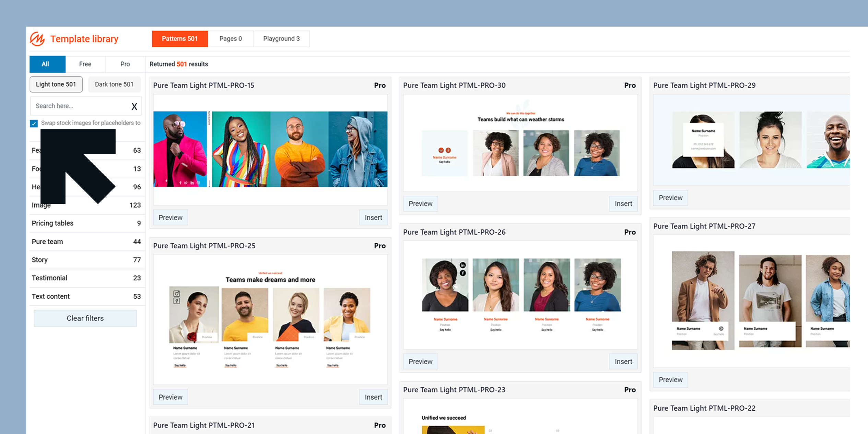Preview the PTML-PRO-29 pattern

(x=670, y=198)
